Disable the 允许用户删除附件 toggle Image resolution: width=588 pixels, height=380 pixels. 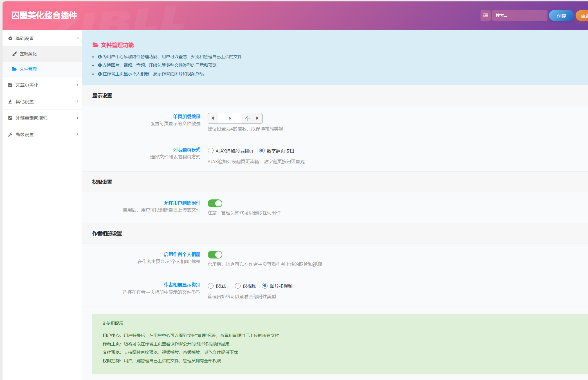tap(215, 203)
